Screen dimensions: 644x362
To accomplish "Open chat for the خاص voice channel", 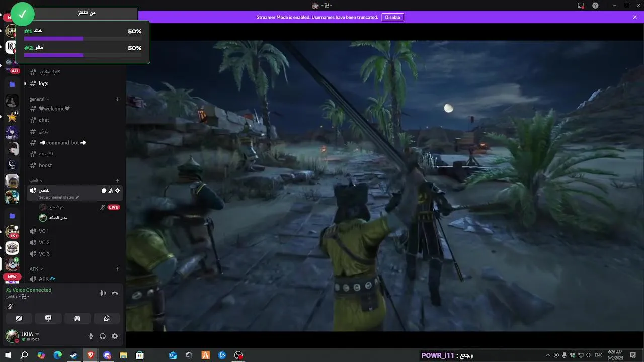I will click(104, 191).
